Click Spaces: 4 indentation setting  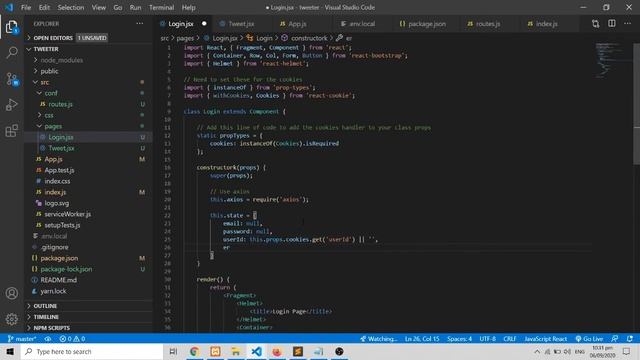[x=459, y=339]
